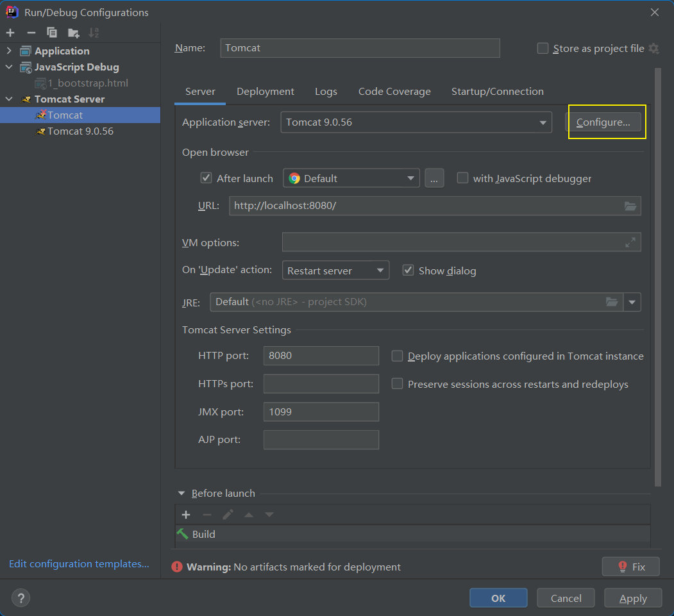Click the JMX port field
The image size is (674, 616).
[x=321, y=412]
